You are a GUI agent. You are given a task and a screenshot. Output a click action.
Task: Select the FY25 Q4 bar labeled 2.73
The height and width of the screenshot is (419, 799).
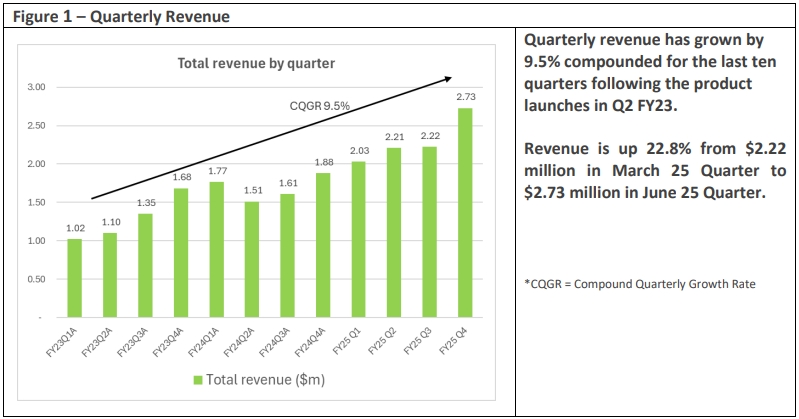click(465, 213)
